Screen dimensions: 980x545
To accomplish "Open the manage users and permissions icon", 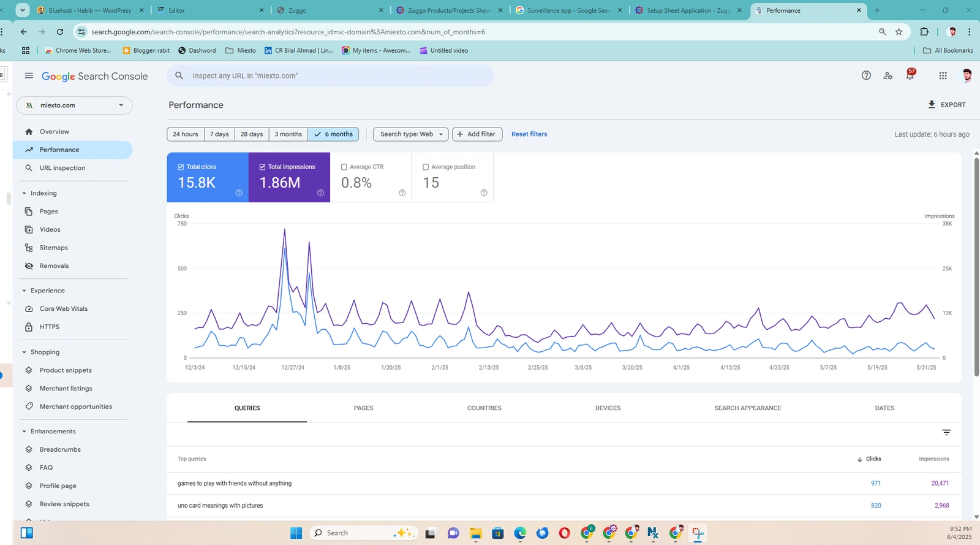I will point(888,75).
